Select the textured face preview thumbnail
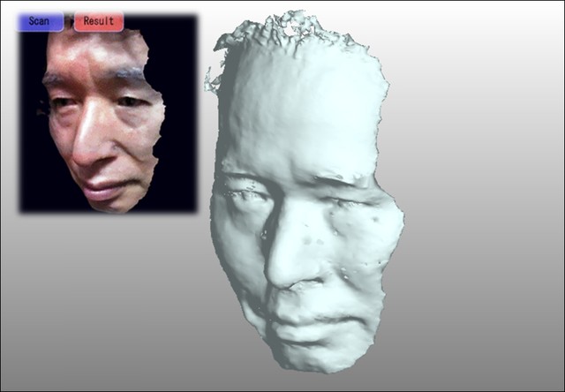This screenshot has height=392, width=565. click(108, 114)
